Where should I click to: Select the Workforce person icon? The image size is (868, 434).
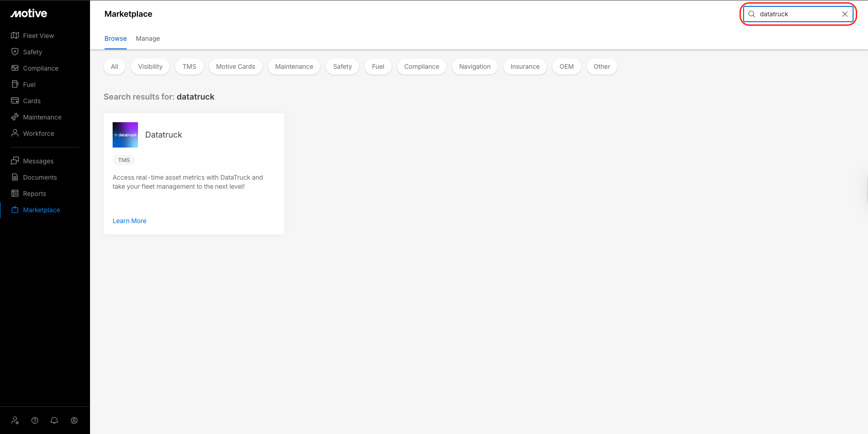tap(15, 133)
